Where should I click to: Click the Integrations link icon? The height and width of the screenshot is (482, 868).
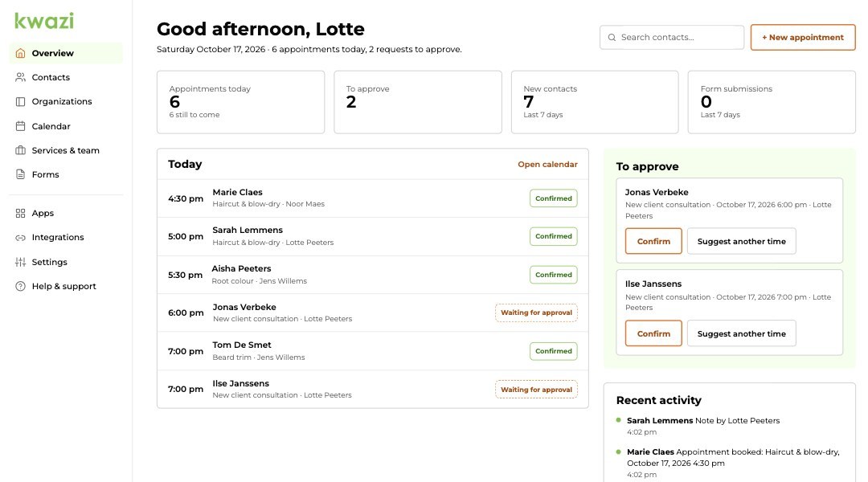point(20,238)
